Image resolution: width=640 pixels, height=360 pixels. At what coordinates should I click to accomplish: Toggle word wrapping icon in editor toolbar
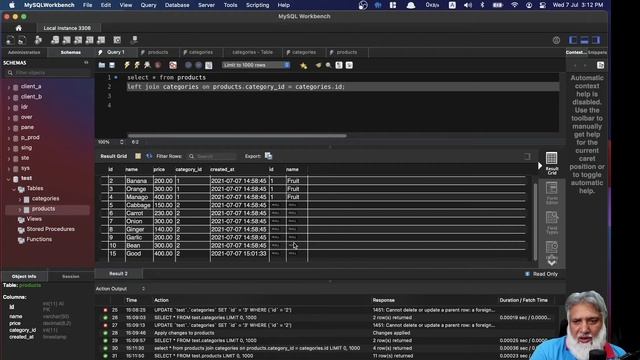coord(349,65)
